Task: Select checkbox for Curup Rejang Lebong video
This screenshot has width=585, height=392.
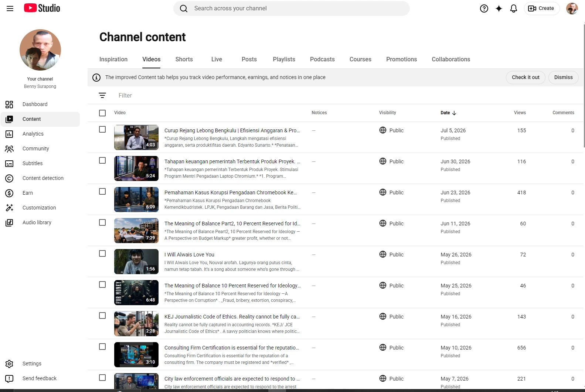Action: 102,129
